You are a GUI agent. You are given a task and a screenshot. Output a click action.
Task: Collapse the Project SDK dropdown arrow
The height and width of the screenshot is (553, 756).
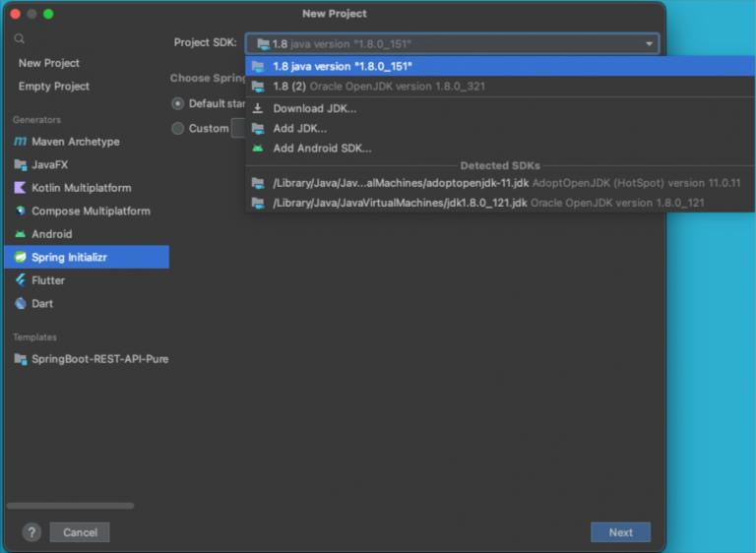coord(649,44)
